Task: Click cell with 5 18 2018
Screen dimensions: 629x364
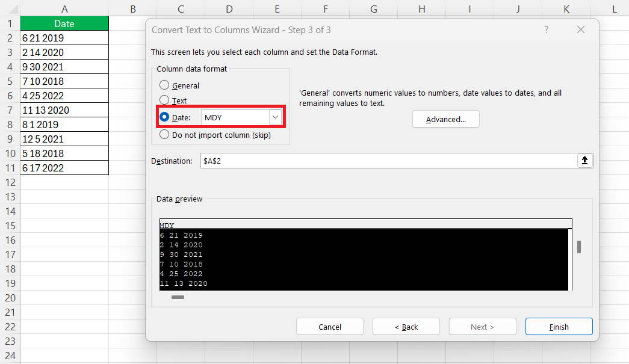Action: click(64, 153)
